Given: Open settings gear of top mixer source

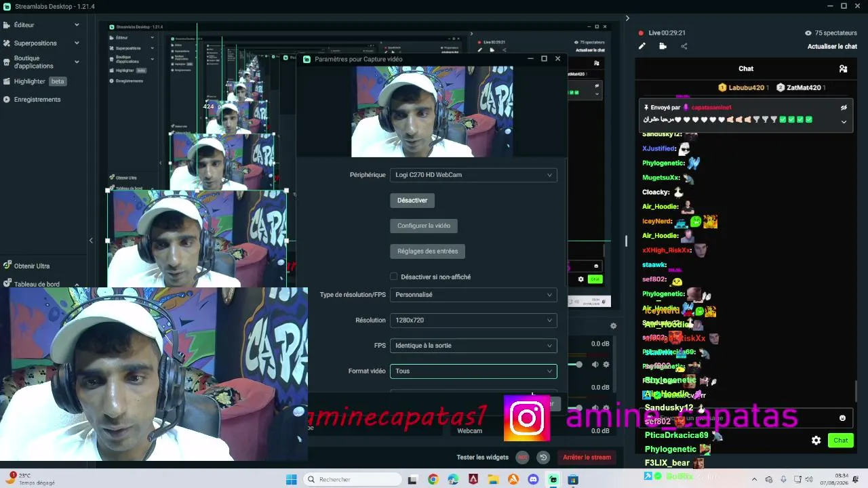Looking at the screenshot, I should pos(606,365).
